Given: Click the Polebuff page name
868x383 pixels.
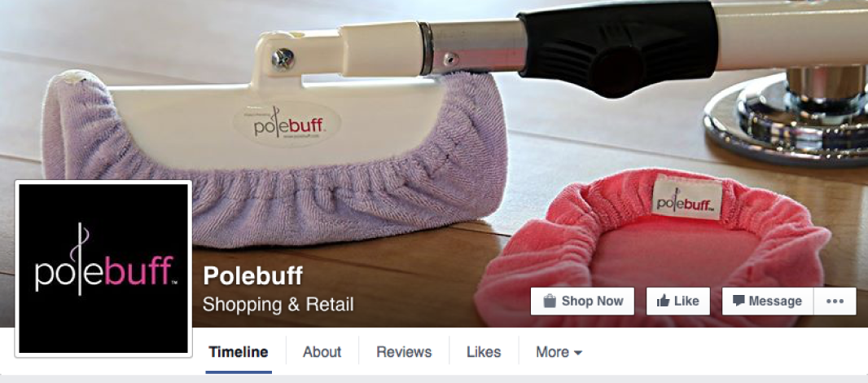Looking at the screenshot, I should coord(253,275).
